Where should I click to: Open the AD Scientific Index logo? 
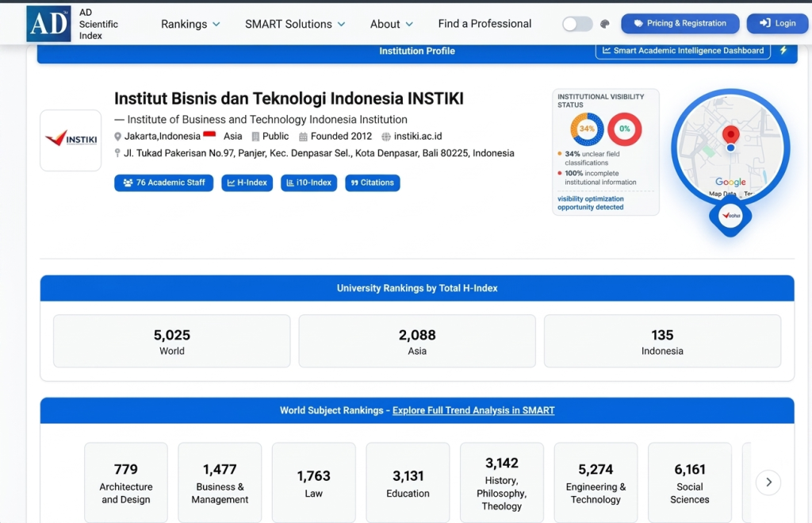click(48, 24)
